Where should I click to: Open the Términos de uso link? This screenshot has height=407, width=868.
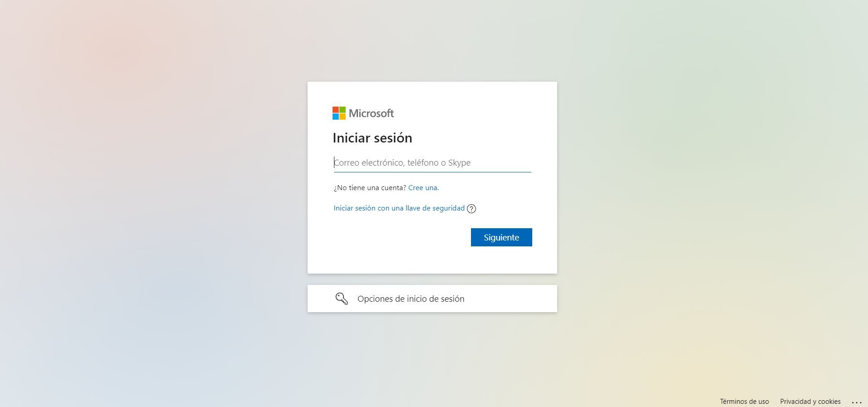(744, 402)
